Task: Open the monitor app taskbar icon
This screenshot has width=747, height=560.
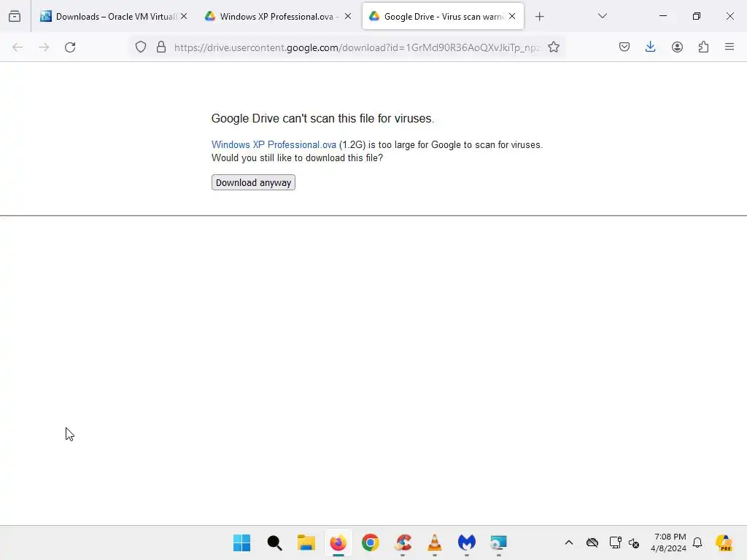Action: pyautogui.click(x=499, y=542)
